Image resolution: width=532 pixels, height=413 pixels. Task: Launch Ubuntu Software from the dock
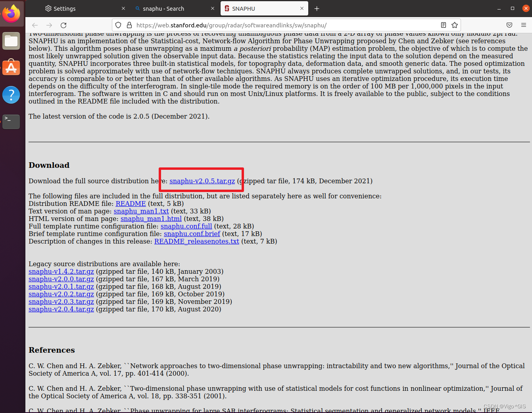click(x=11, y=68)
